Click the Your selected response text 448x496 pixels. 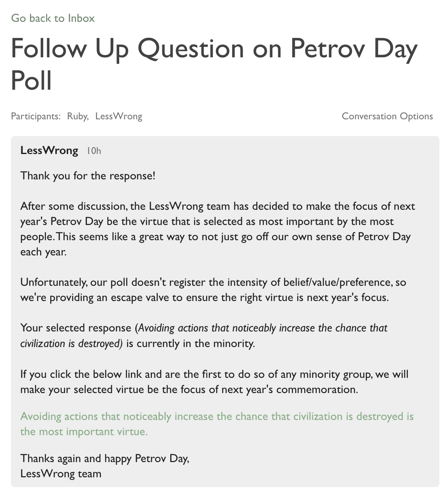pos(76,328)
